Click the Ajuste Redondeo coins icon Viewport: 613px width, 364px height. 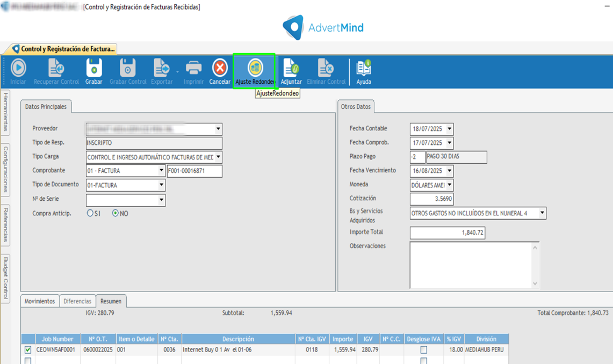pyautogui.click(x=255, y=68)
